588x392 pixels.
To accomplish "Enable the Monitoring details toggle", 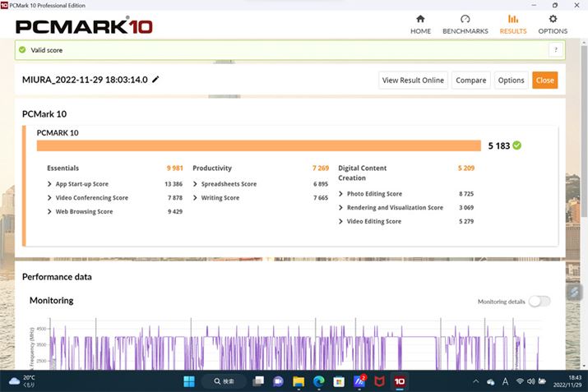I will [x=539, y=302].
